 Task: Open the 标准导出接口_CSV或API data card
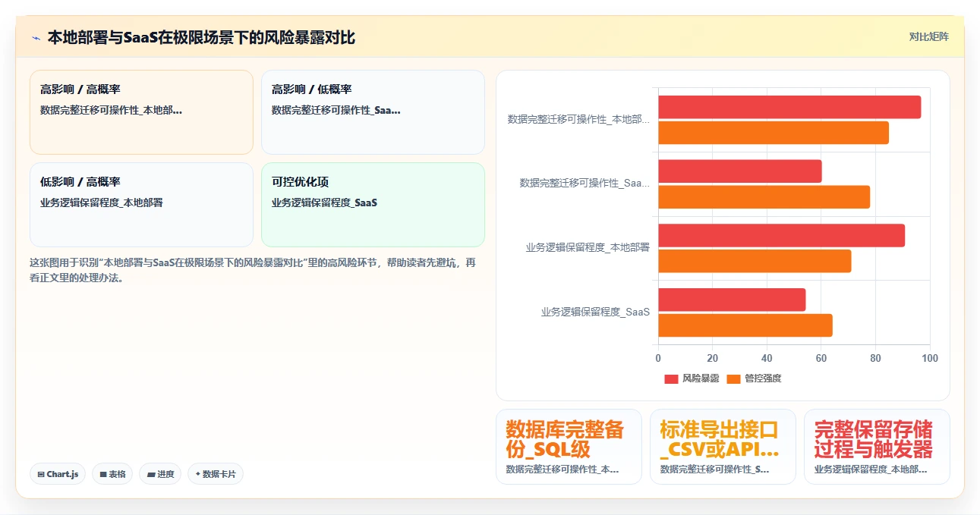pos(723,447)
